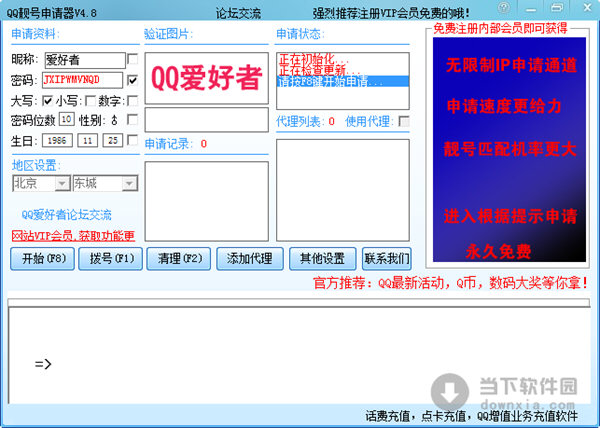
Task: Minimize the window
Action: 530,8
